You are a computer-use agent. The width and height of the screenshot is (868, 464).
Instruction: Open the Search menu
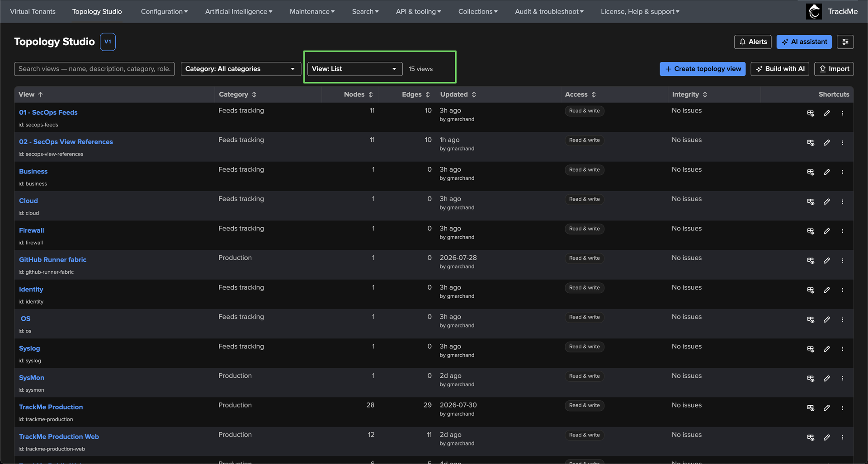coord(365,11)
